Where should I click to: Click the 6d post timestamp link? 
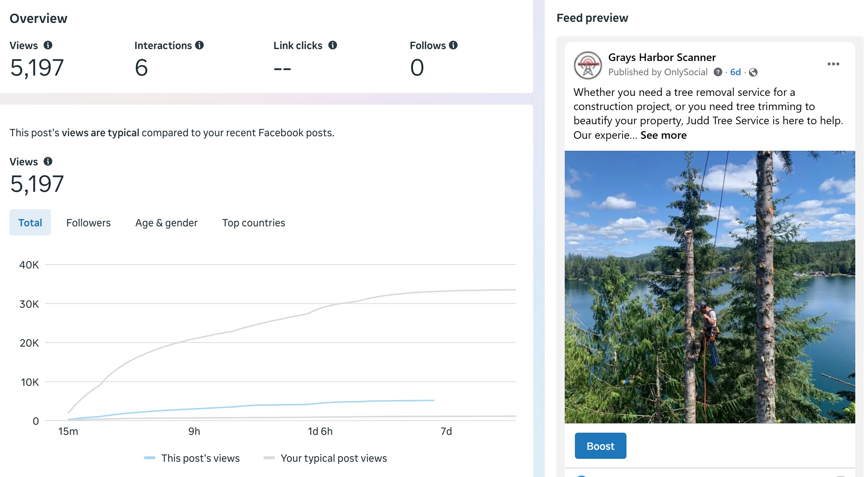tap(735, 72)
